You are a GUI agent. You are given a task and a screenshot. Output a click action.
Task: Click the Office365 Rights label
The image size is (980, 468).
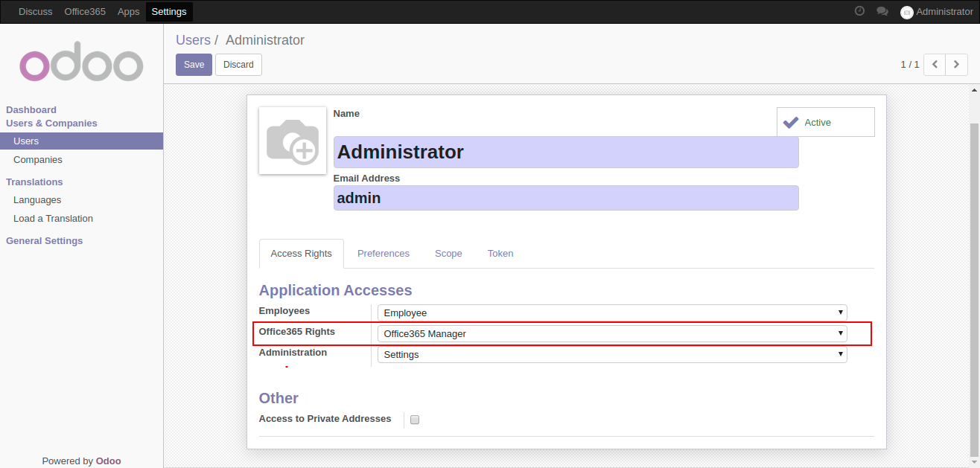296,332
